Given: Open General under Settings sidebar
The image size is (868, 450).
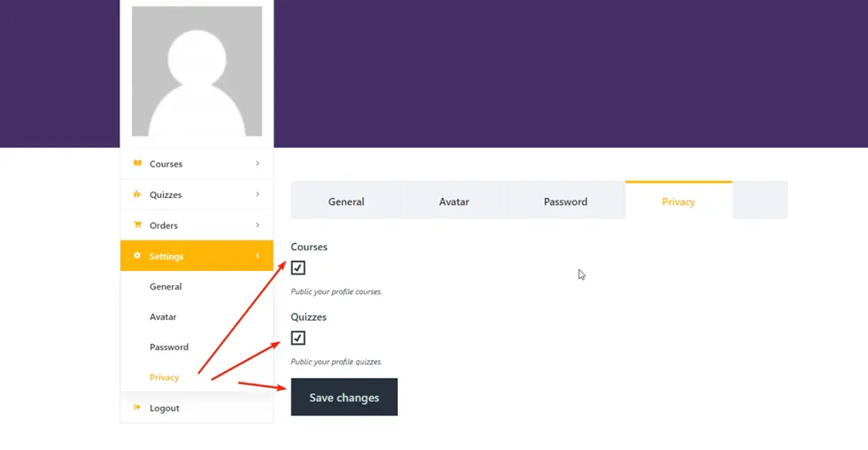Looking at the screenshot, I should [166, 287].
